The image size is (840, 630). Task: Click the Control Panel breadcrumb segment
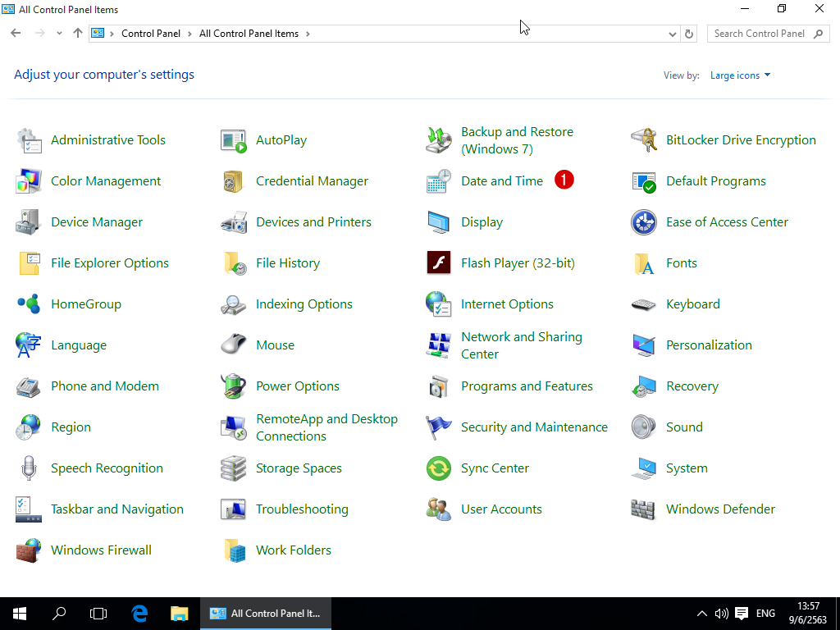(150, 34)
